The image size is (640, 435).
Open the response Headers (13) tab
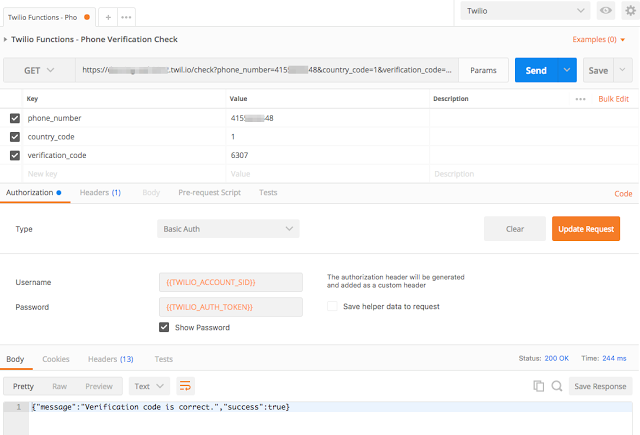[111, 359]
